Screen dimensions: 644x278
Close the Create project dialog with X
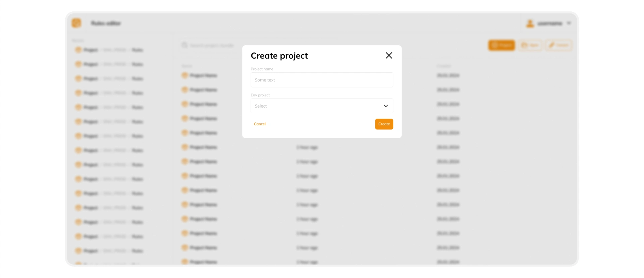coord(389,56)
